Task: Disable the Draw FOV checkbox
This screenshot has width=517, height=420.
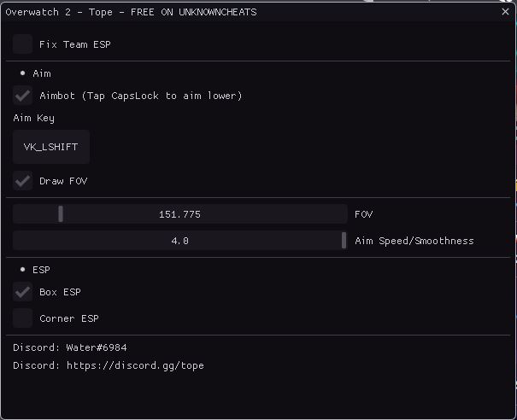Action: click(x=22, y=181)
